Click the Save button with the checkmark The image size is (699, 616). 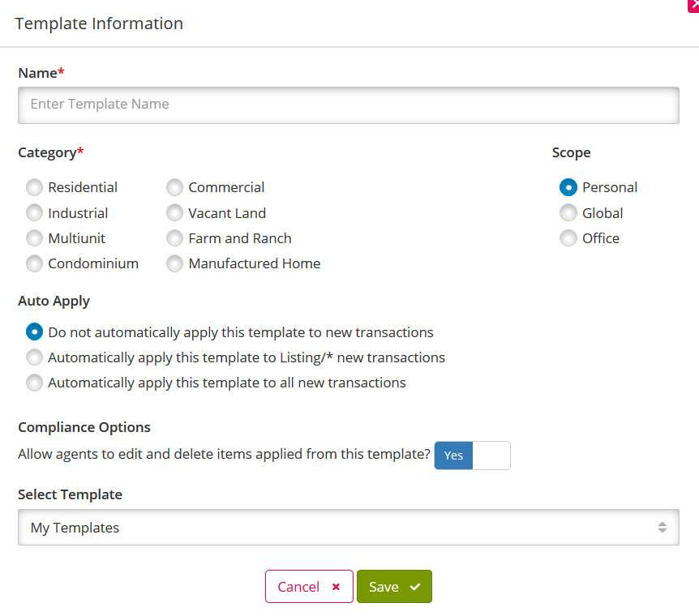click(x=394, y=586)
